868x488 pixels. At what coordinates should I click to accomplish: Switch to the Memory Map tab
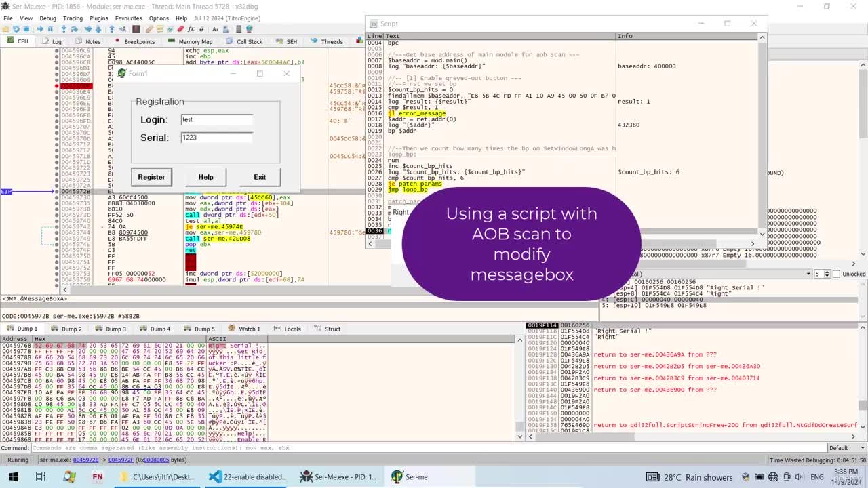[x=191, y=41]
